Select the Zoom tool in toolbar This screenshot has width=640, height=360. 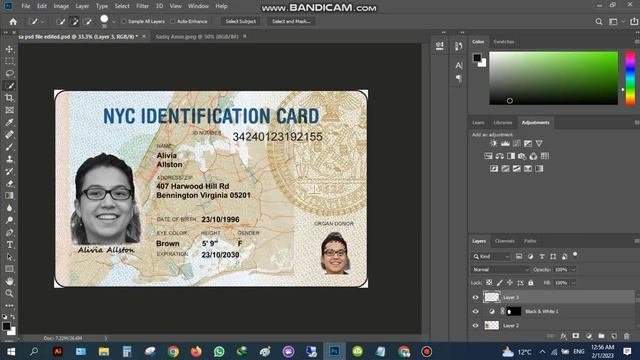click(9, 293)
